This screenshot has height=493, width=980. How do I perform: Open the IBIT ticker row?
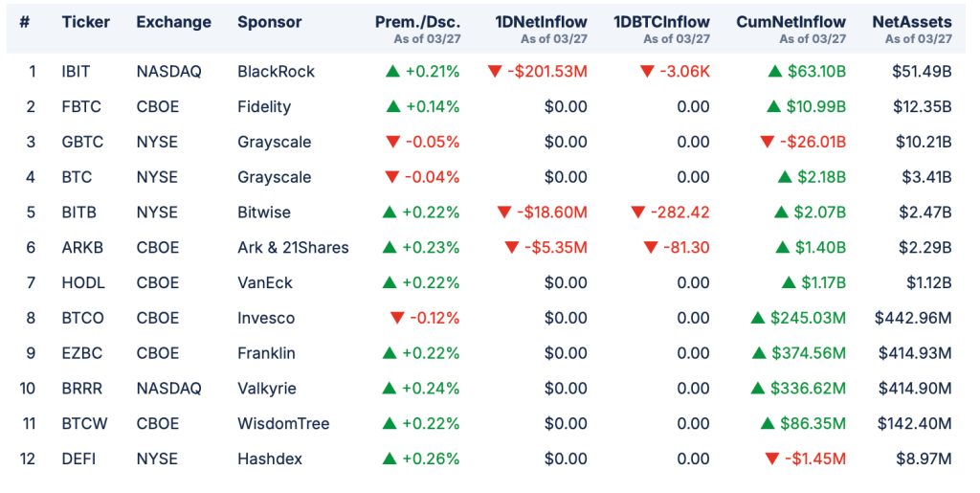pyautogui.click(x=77, y=71)
